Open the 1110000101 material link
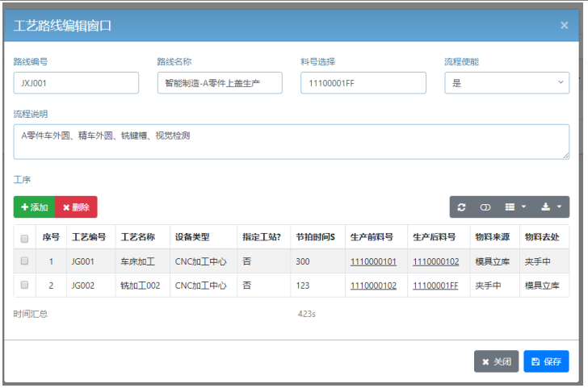Viewport: 588px width, 388px height. [x=373, y=261]
